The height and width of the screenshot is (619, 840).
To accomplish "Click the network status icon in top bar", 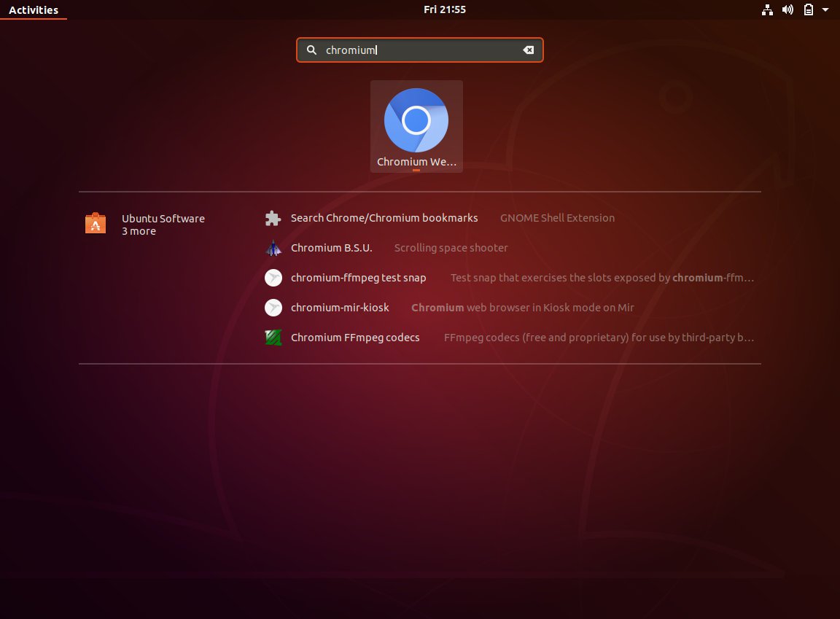I will pyautogui.click(x=767, y=9).
